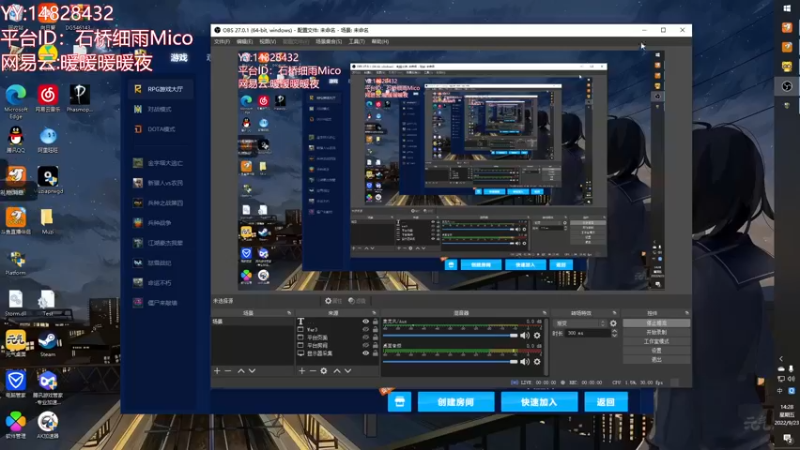Viewport: 800px width, 450px height.
Task: Open the 文件(F) menu in OBS
Action: 221,41
